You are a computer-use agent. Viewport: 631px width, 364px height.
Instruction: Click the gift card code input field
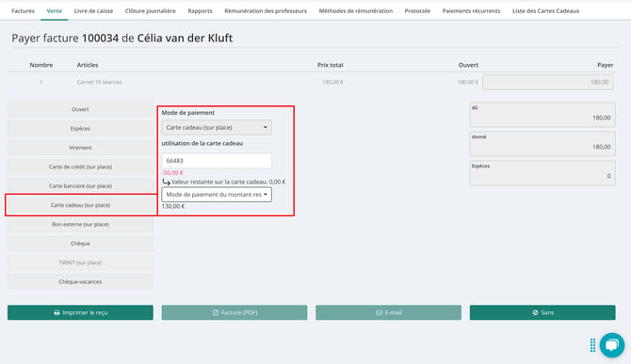tap(217, 161)
